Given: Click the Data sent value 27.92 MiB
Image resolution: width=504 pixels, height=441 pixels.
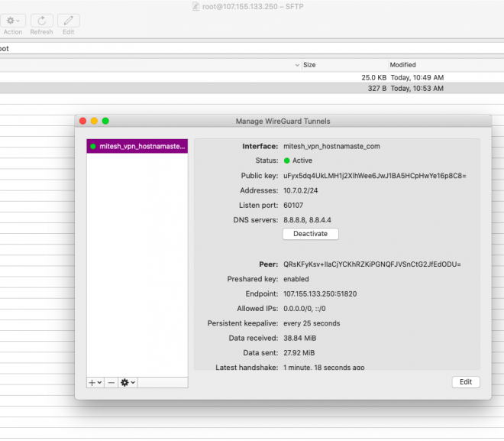Looking at the screenshot, I should pyautogui.click(x=299, y=353).
